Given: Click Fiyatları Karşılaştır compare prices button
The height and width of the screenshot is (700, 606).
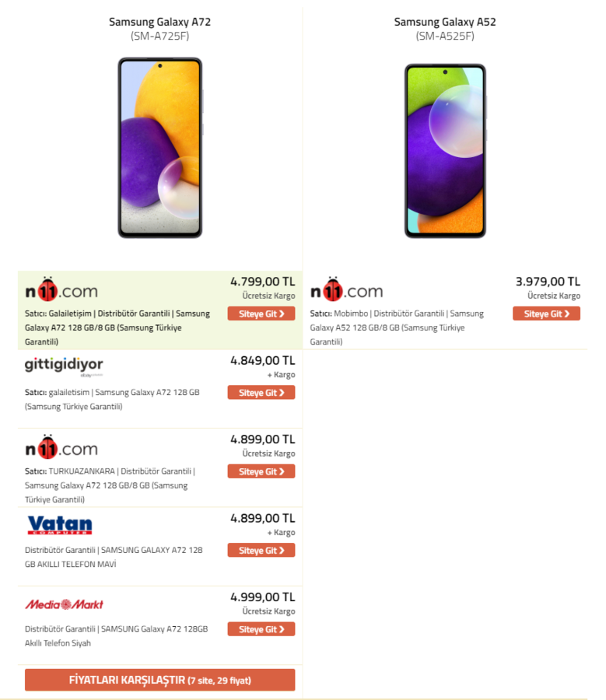Looking at the screenshot, I should pos(160,680).
